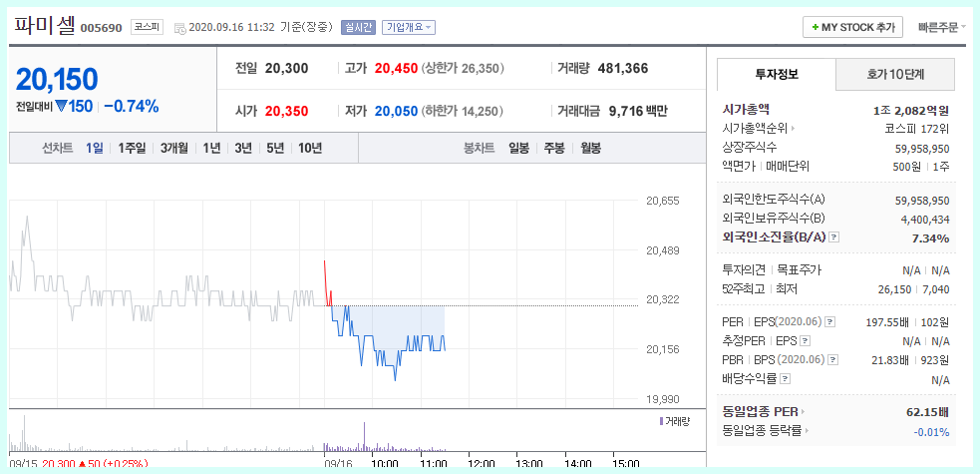Click the 거래대금 value 9,716 백만
This screenshot has width=980, height=474.
pos(639,112)
